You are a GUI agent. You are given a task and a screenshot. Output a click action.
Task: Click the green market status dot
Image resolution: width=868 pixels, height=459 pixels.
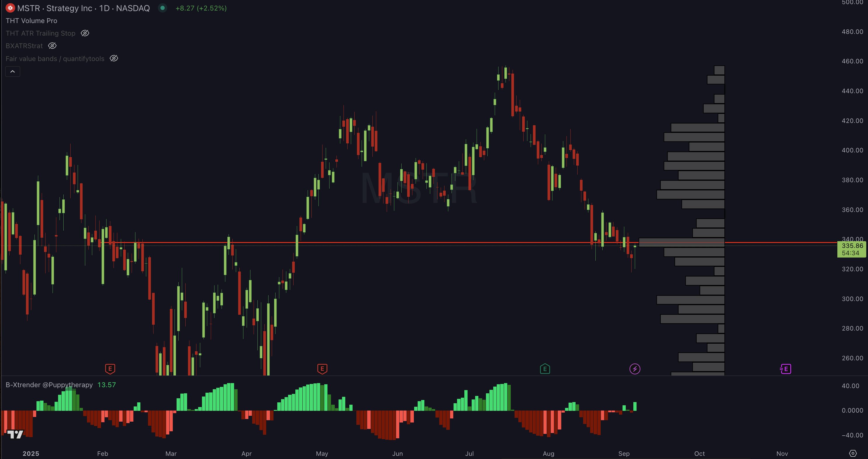coord(162,8)
